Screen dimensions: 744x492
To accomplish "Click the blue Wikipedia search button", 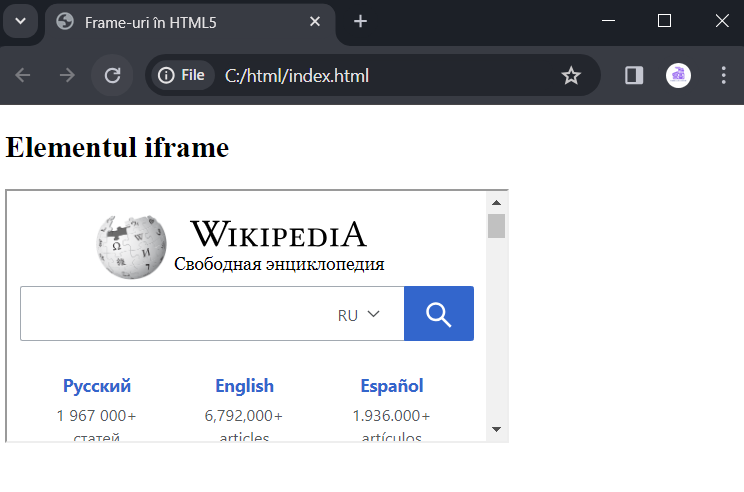I will [x=439, y=314].
